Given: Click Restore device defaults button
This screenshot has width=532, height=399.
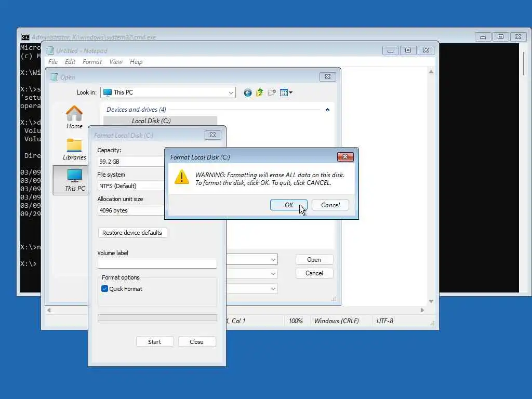Looking at the screenshot, I should click(132, 233).
